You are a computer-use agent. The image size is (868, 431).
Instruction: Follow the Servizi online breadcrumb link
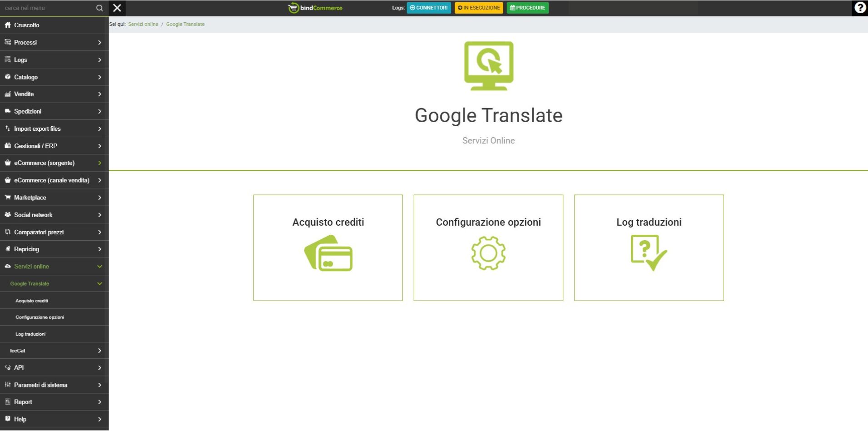point(143,24)
